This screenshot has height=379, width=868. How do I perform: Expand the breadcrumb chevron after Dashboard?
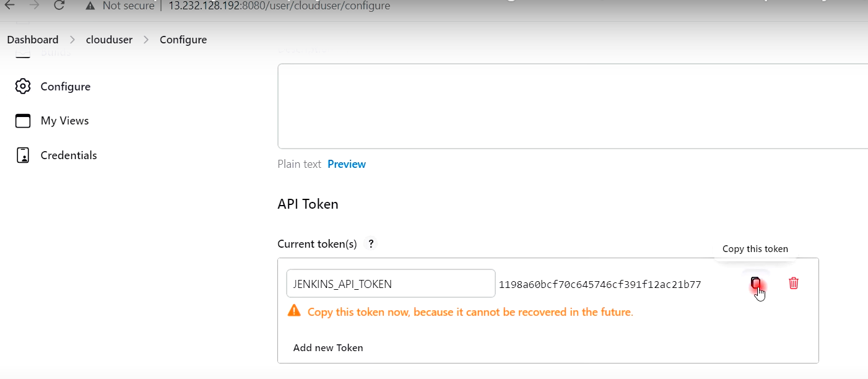(x=72, y=40)
